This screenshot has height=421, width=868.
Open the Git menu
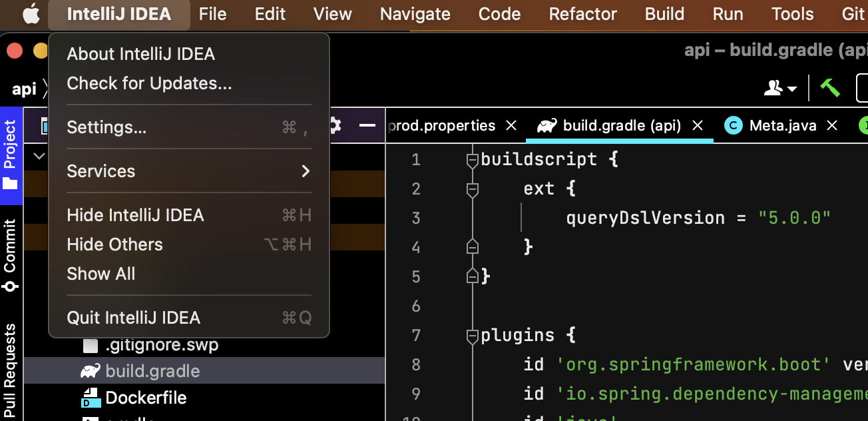[853, 14]
